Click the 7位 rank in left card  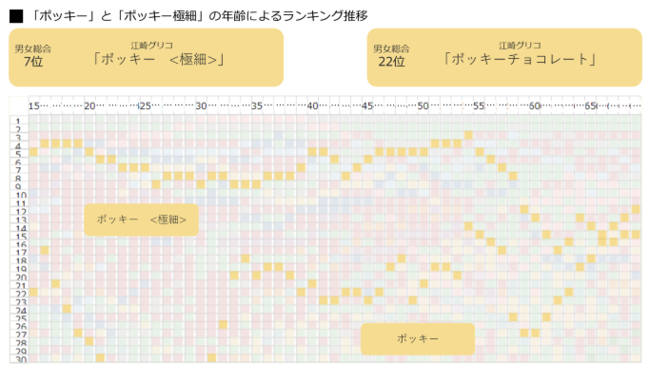(33, 62)
